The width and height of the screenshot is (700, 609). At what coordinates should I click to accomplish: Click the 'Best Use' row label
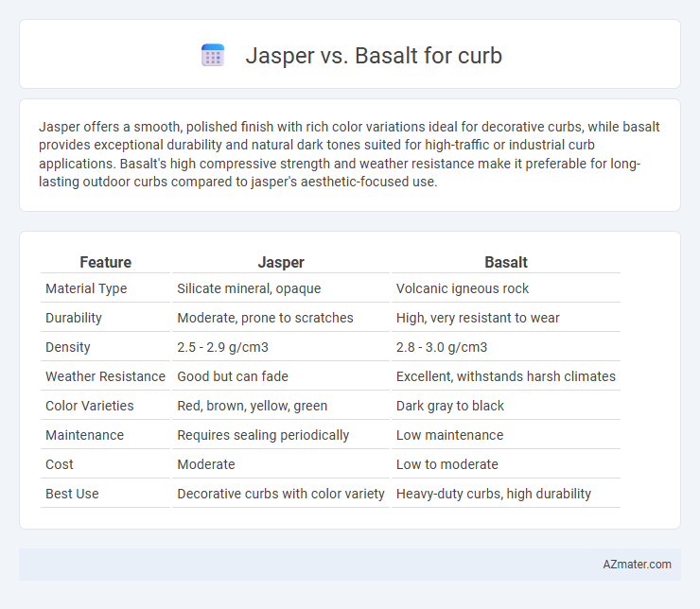[72, 494]
